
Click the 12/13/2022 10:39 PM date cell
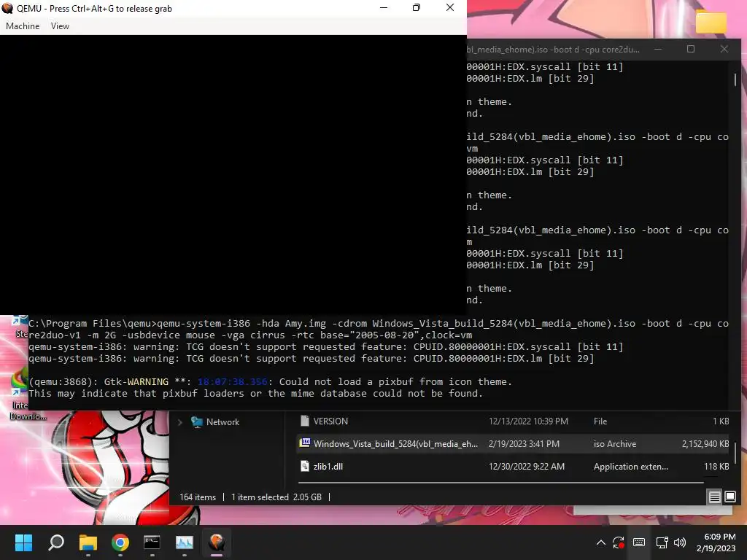tap(528, 421)
